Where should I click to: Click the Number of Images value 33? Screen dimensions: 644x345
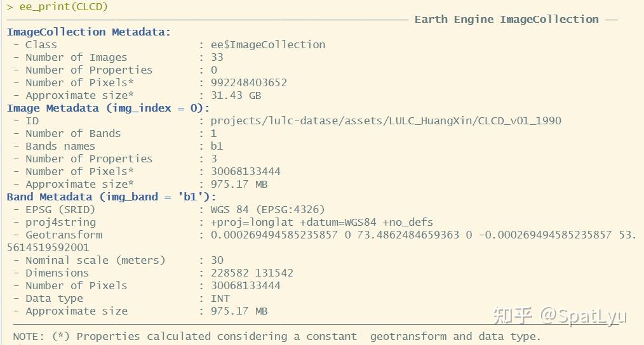point(217,57)
